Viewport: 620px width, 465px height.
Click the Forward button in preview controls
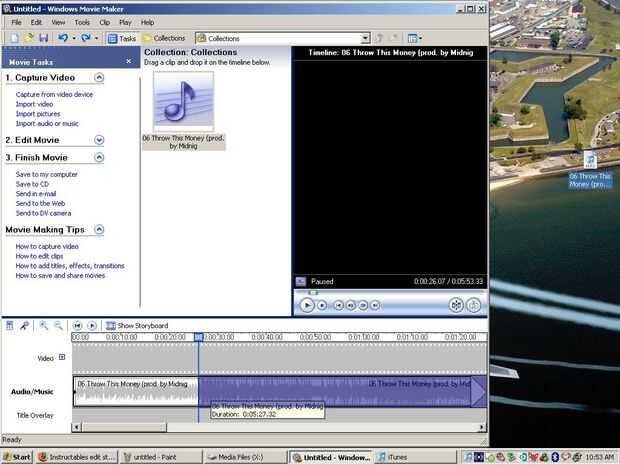click(375, 305)
